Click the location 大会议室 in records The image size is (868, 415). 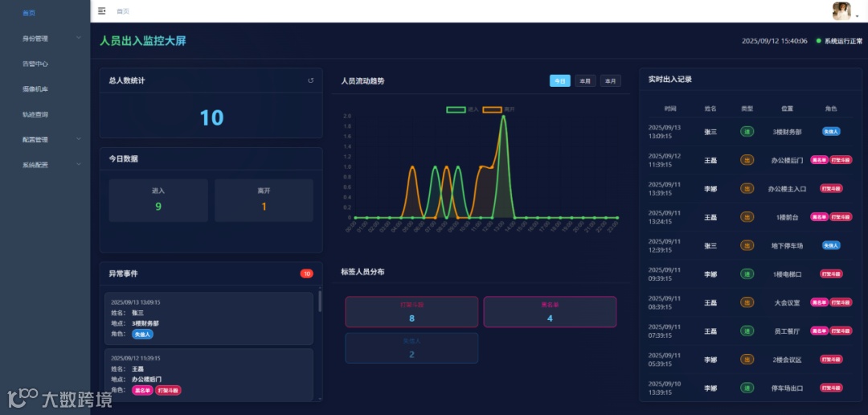coord(787,302)
